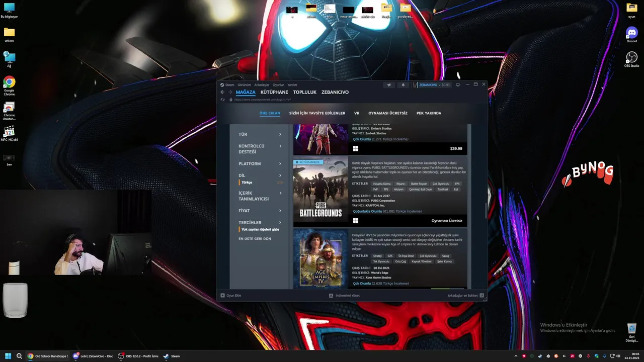Viewport: 644px width, 362px height.
Task: Collapse the DİL filter section
Action: [260, 175]
